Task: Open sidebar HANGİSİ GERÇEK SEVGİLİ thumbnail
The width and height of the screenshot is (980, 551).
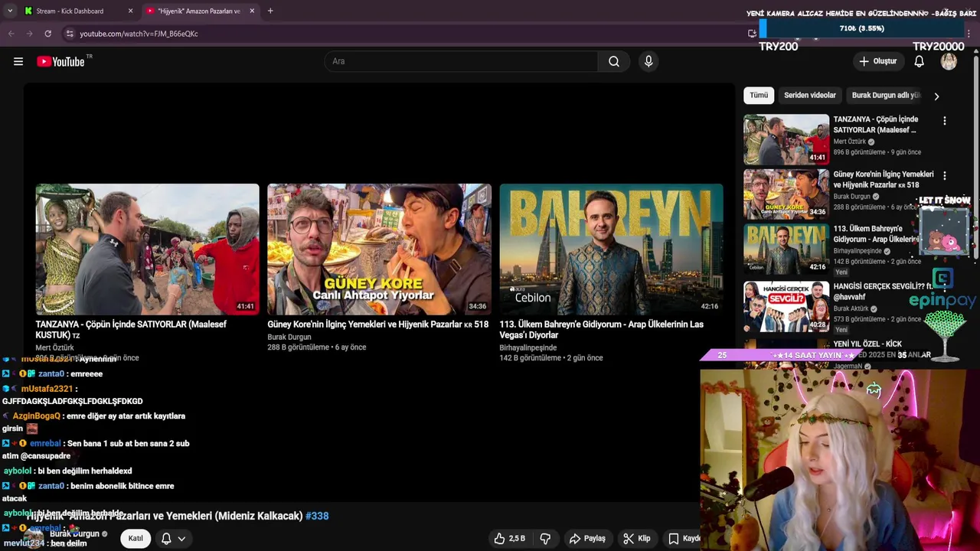Action: pyautogui.click(x=786, y=307)
